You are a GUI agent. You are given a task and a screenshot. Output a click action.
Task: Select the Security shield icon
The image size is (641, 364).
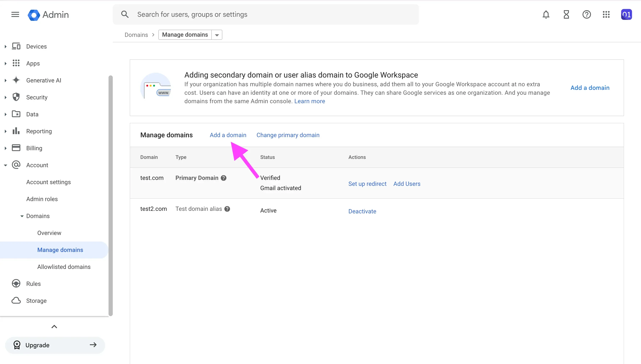click(16, 97)
